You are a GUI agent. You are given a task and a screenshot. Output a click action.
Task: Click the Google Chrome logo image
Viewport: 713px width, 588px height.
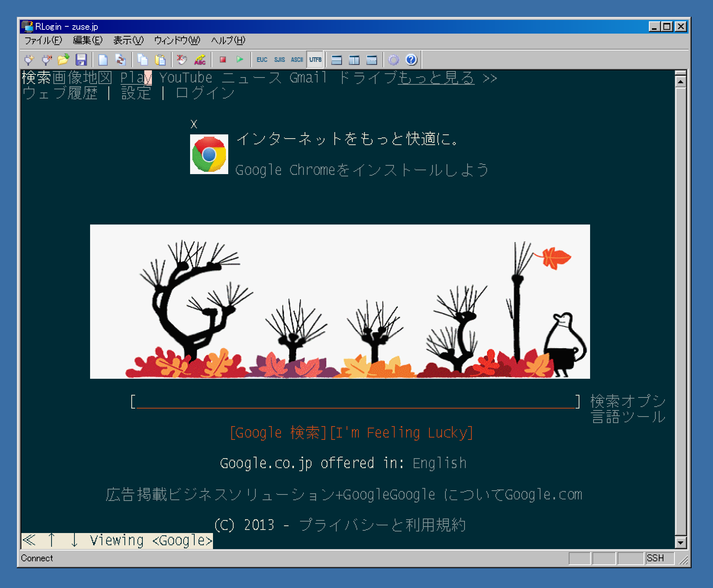[209, 154]
